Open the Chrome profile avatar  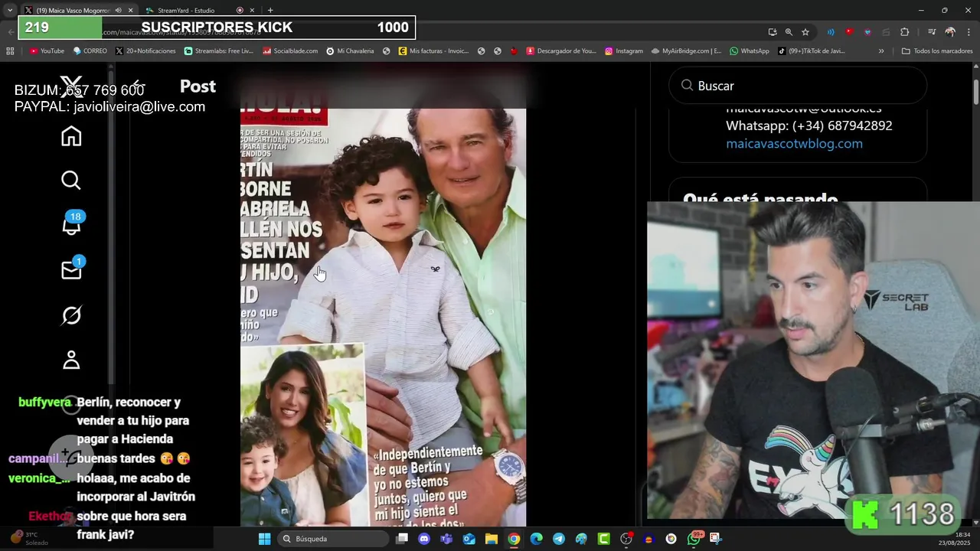(950, 32)
